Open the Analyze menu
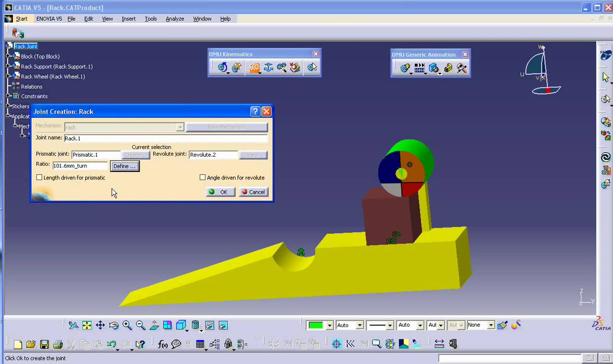Image resolution: width=613 pixels, height=364 pixels. [x=175, y=19]
